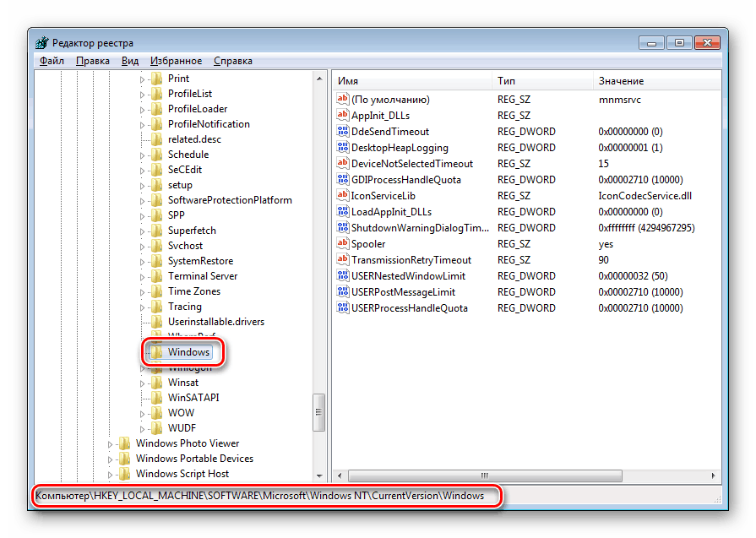
Task: Open the Правка menu
Action: pos(93,61)
